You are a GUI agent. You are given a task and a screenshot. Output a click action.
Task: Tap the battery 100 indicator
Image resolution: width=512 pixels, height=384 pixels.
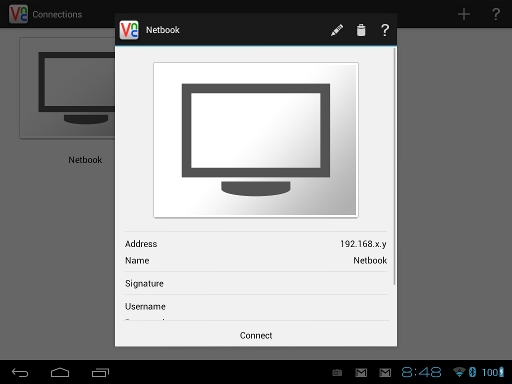click(x=493, y=372)
